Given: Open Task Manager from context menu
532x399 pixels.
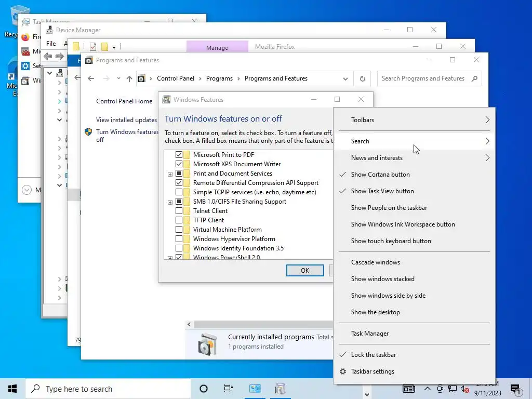Looking at the screenshot, I should click(x=414, y=334).
